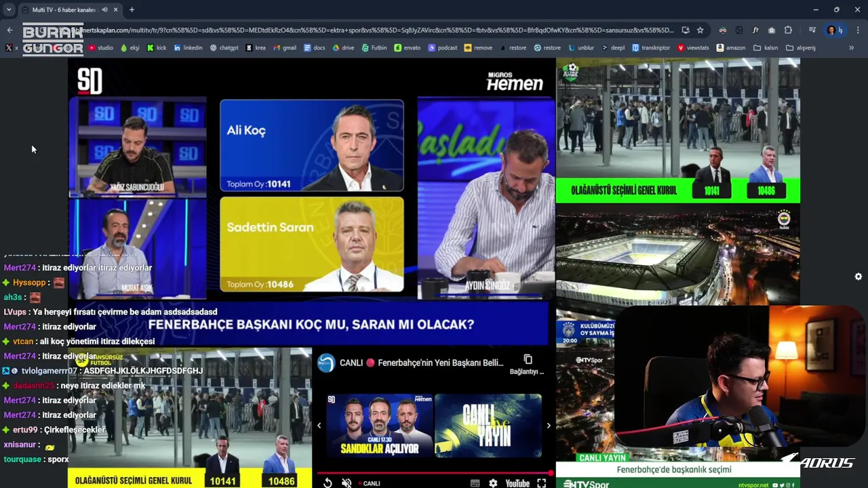Open the envato bookmark
This screenshot has width=868, height=488.
coord(407,47)
